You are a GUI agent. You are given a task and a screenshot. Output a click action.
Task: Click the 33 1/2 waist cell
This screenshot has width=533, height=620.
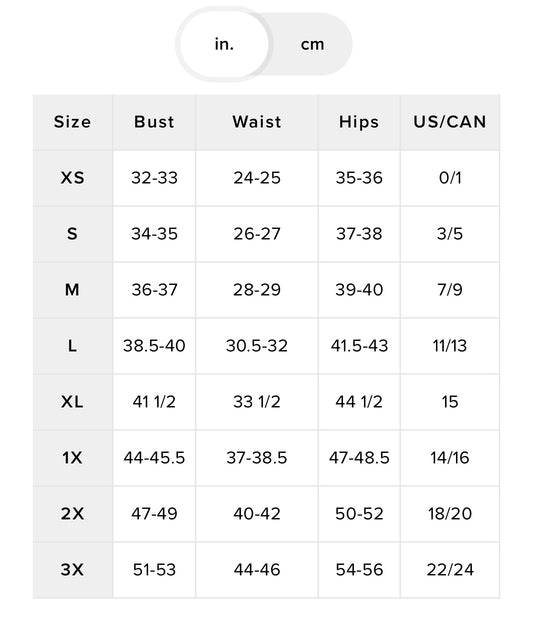pos(257,402)
